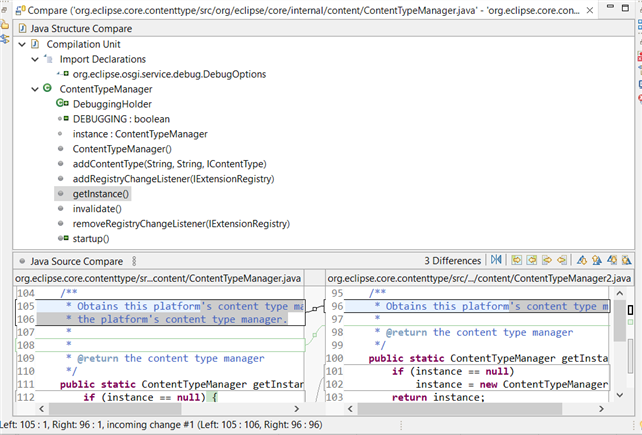This screenshot has height=435, width=642.
Task: Select the invalidate() method
Action: point(97,209)
